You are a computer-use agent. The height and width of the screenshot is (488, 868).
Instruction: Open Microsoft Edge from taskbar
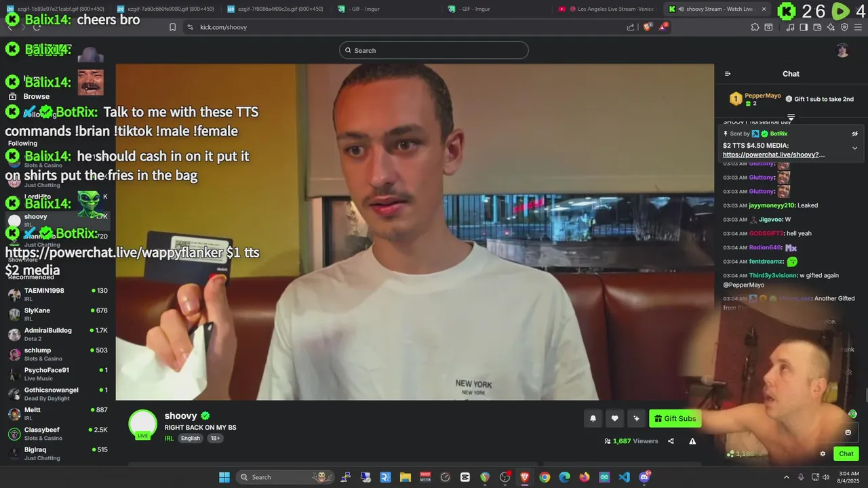(x=564, y=477)
